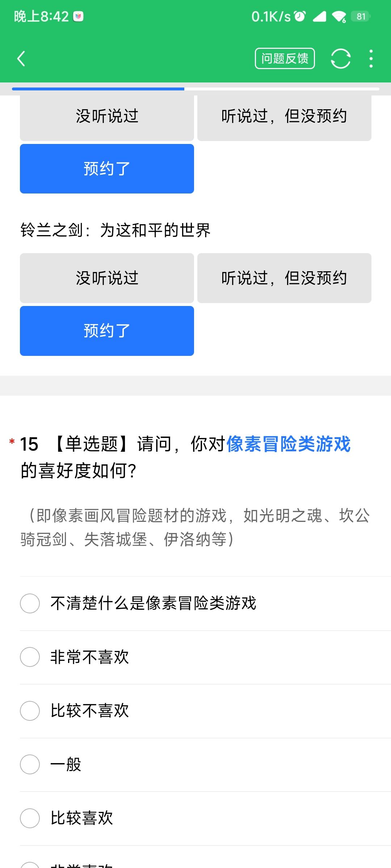
Task: Tap the notification icon beside the time
Action: 78,17
